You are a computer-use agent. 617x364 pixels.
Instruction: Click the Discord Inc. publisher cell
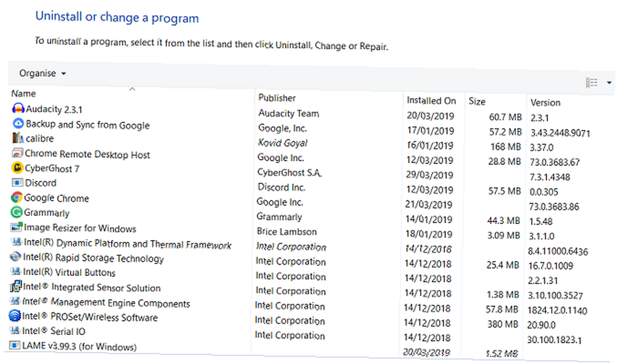pos(281,188)
